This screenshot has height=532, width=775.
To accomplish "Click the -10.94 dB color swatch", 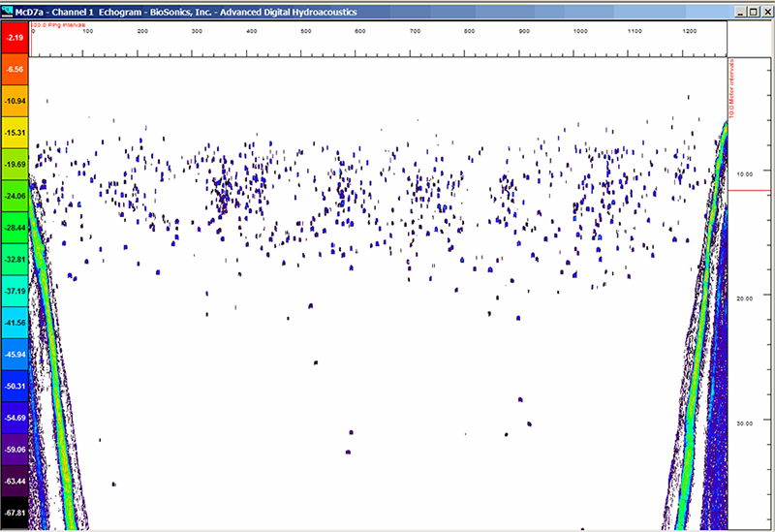I will pyautogui.click(x=15, y=102).
